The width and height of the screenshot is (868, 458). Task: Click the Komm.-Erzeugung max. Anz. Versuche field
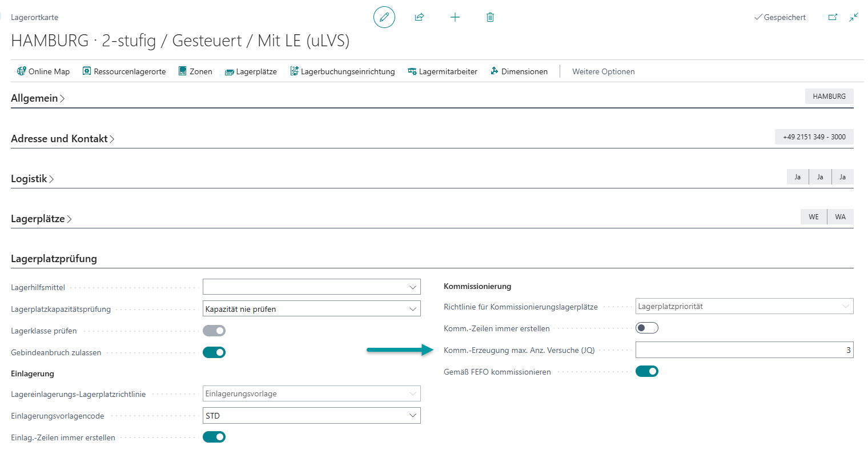click(744, 350)
